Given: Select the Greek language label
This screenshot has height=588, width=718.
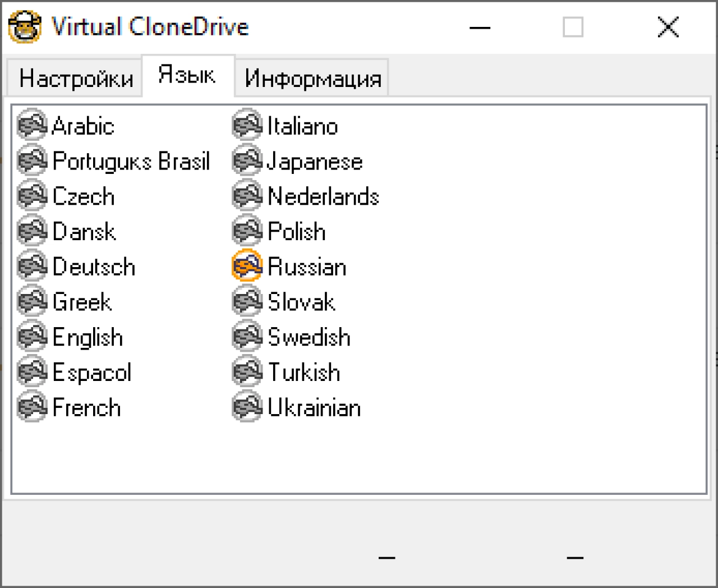Looking at the screenshot, I should [82, 302].
